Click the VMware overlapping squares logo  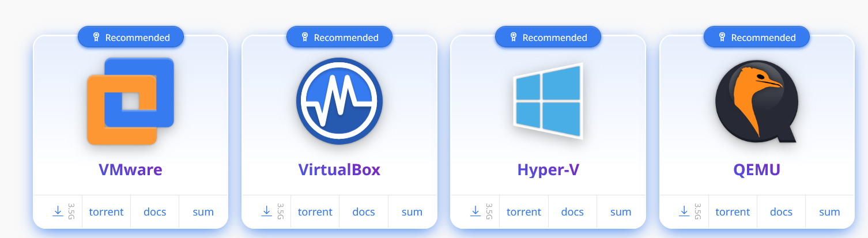(x=130, y=101)
